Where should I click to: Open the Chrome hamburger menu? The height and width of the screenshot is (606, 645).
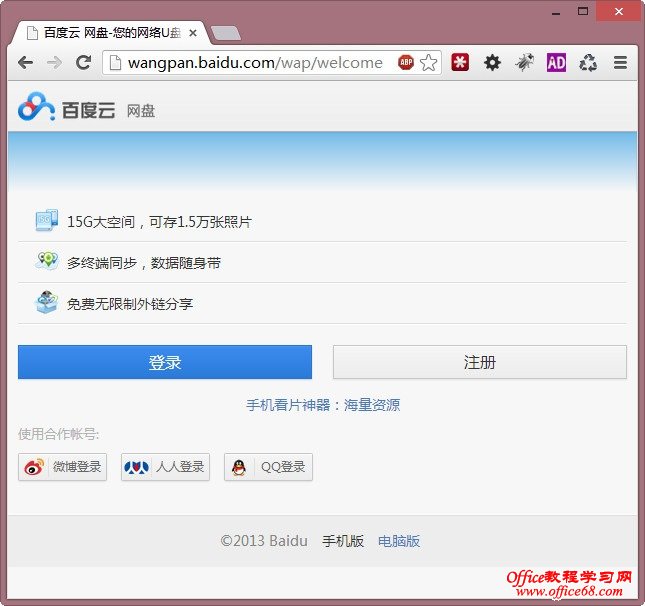pyautogui.click(x=620, y=63)
